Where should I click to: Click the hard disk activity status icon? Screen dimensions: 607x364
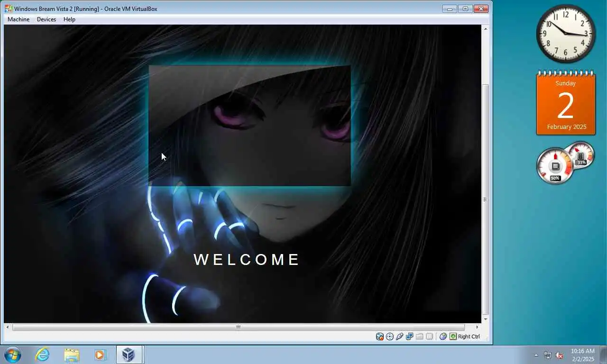tap(380, 337)
